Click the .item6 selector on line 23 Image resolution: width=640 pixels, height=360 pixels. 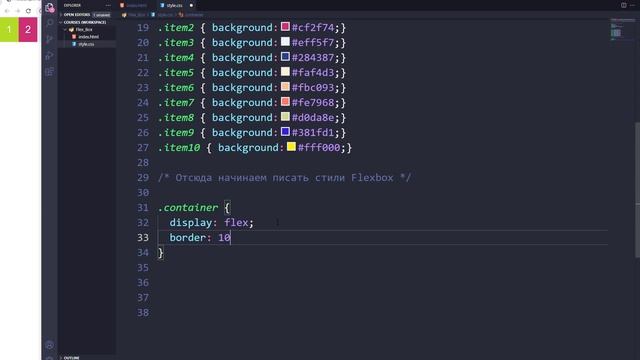[x=176, y=87]
